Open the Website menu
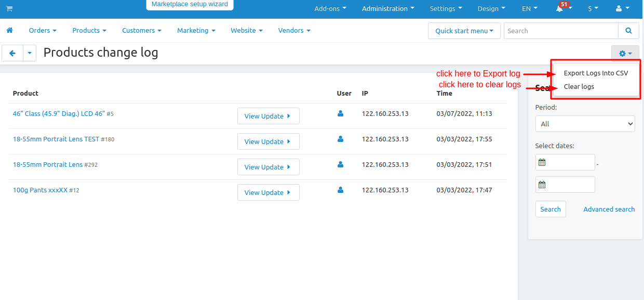The image size is (644, 300). pyautogui.click(x=247, y=31)
